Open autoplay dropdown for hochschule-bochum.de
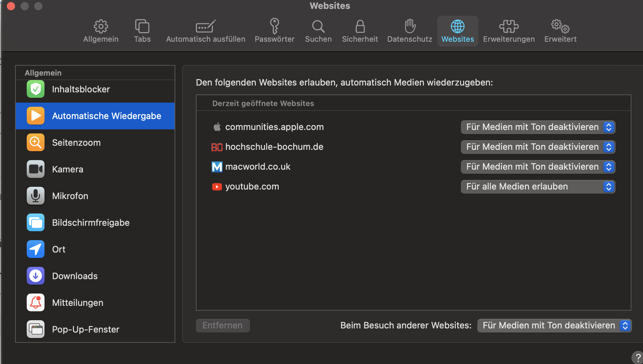This screenshot has width=643, height=364. pyautogui.click(x=538, y=147)
